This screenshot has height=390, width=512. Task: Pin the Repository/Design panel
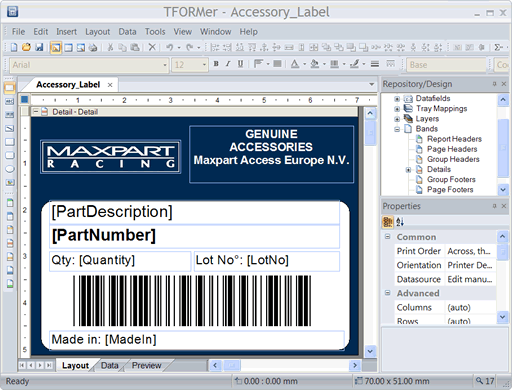(x=495, y=84)
